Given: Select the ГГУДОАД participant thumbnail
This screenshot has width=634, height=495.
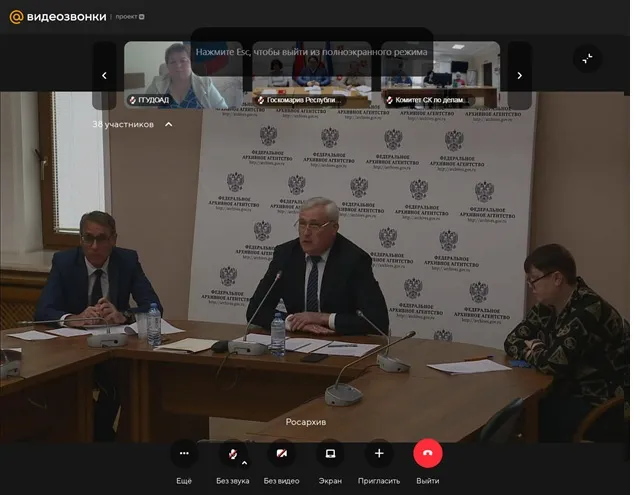Looking at the screenshot, I should (183, 75).
